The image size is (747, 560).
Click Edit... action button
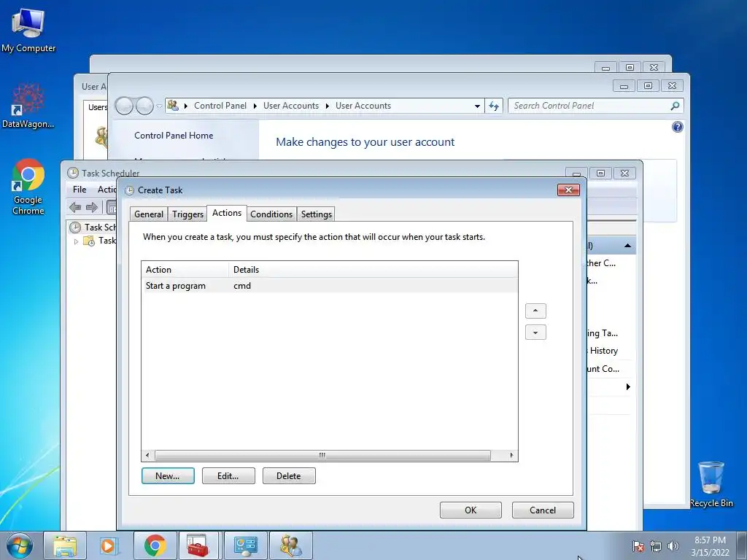[228, 475]
